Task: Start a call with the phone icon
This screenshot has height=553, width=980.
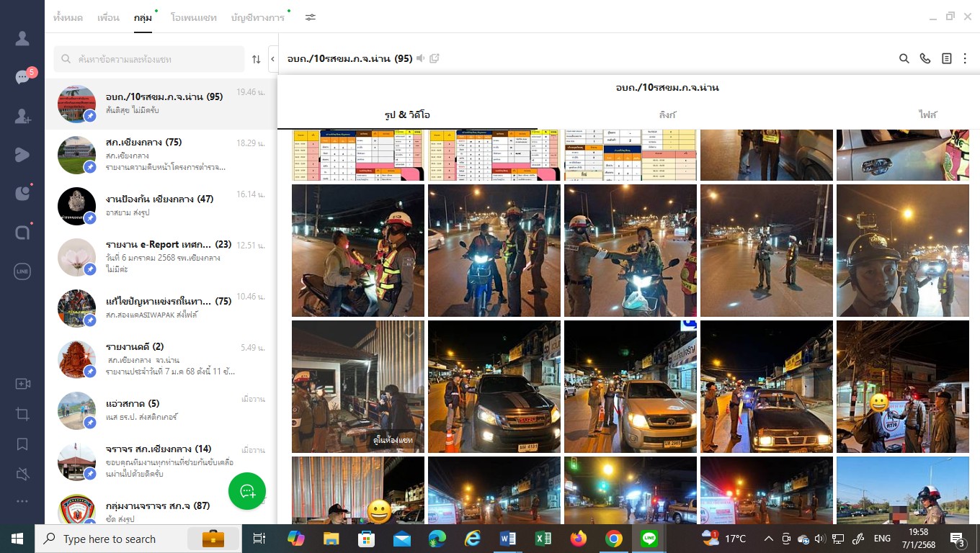Action: tap(925, 58)
